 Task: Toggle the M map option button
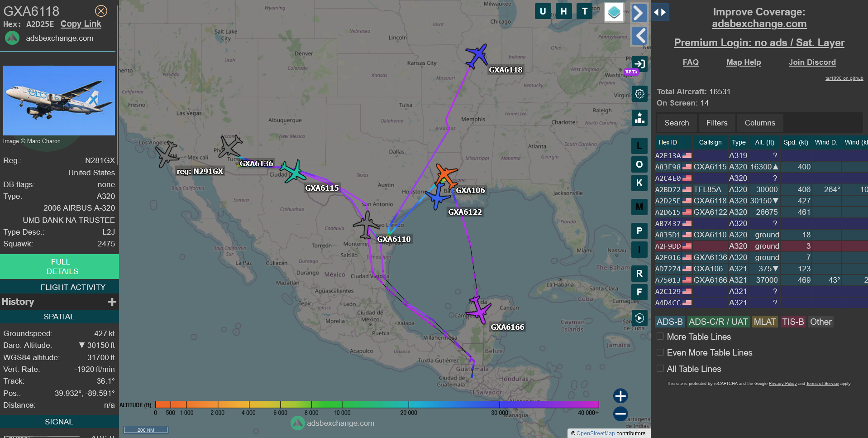(639, 207)
